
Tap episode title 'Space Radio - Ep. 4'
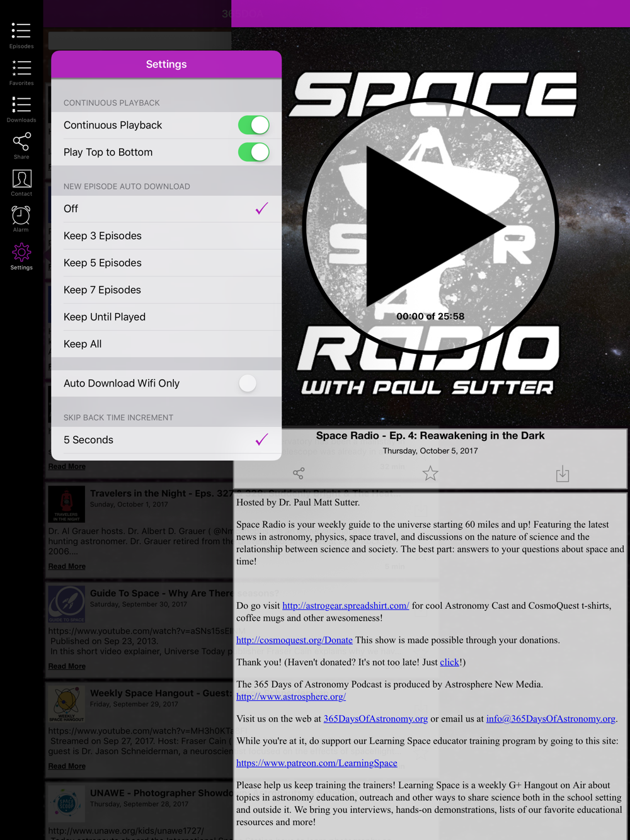[x=430, y=436]
